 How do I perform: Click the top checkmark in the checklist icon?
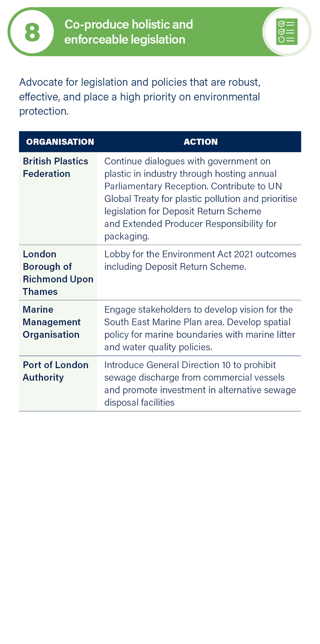pyautogui.click(x=282, y=24)
